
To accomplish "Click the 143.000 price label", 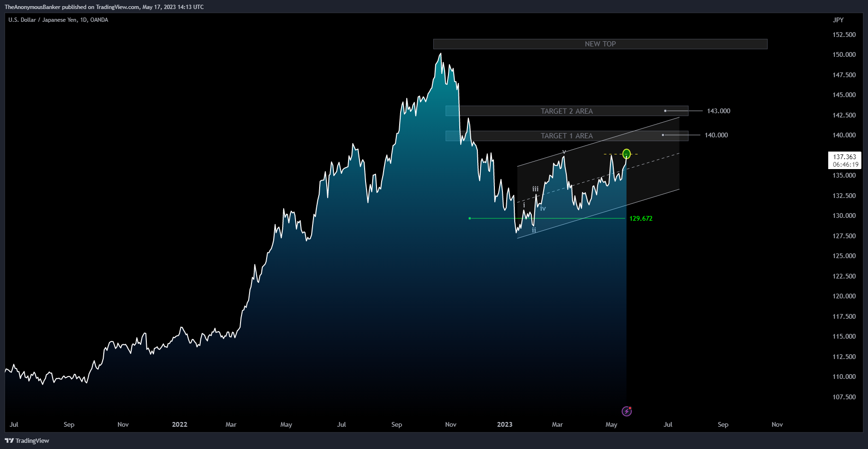I will 718,111.
